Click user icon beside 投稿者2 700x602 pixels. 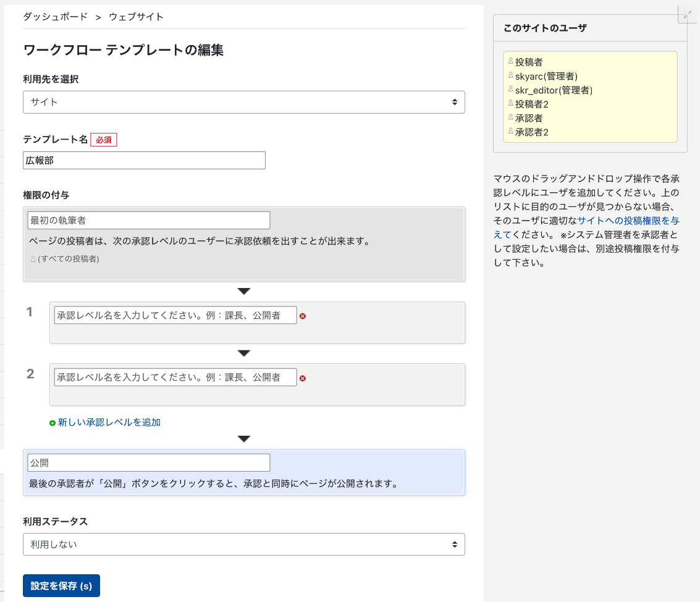click(511, 103)
